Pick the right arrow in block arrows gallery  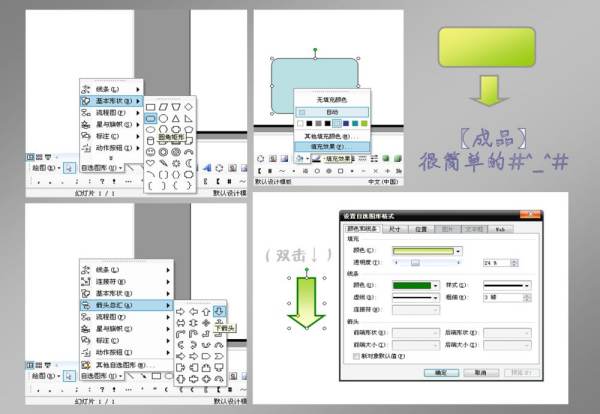(180, 312)
